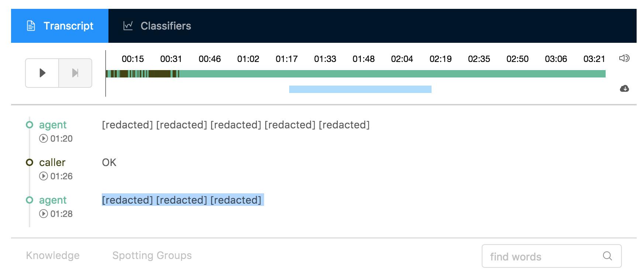Click the play button in the audio player
The height and width of the screenshot is (273, 644).
tap(42, 73)
